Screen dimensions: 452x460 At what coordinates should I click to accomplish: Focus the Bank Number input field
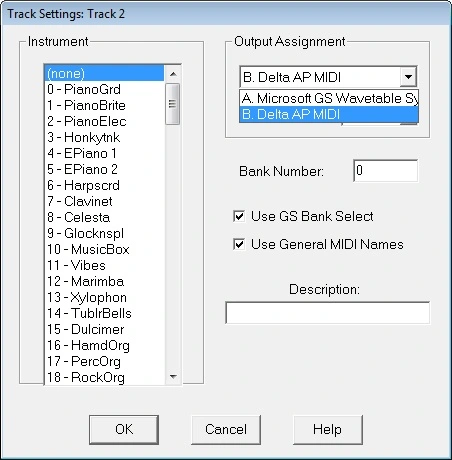point(386,171)
